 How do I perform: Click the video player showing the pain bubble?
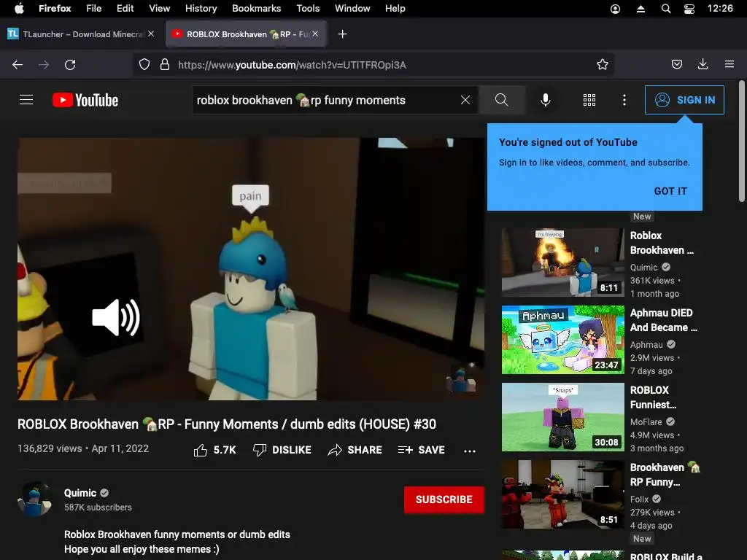click(251, 269)
